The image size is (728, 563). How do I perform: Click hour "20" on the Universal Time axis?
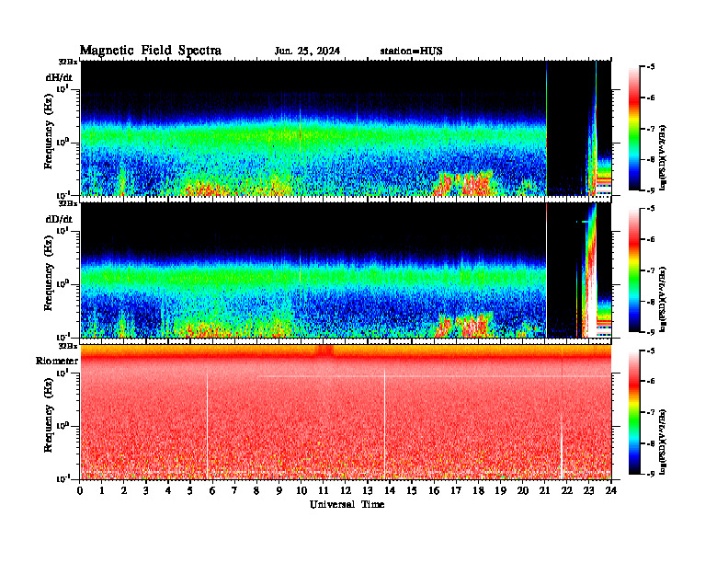point(522,490)
